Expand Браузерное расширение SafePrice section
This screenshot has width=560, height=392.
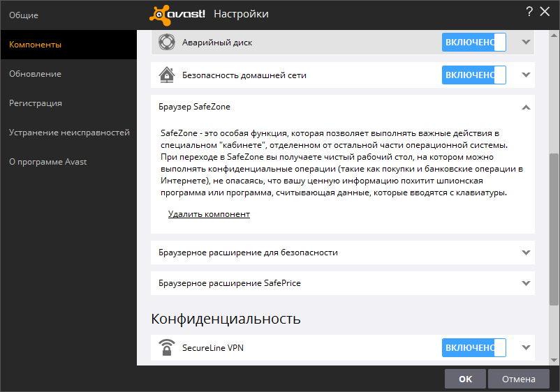(x=526, y=283)
